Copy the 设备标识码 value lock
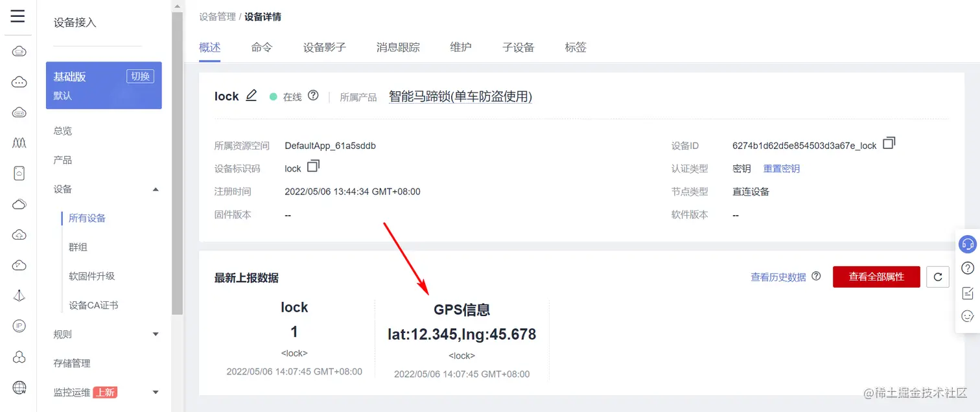 pyautogui.click(x=313, y=166)
